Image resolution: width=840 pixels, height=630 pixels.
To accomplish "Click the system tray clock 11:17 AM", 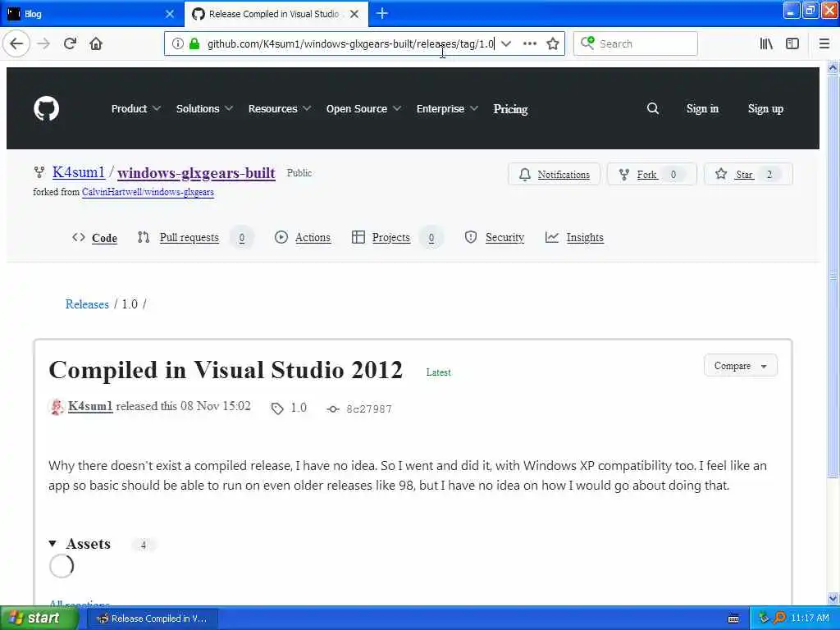I will 810,619.
